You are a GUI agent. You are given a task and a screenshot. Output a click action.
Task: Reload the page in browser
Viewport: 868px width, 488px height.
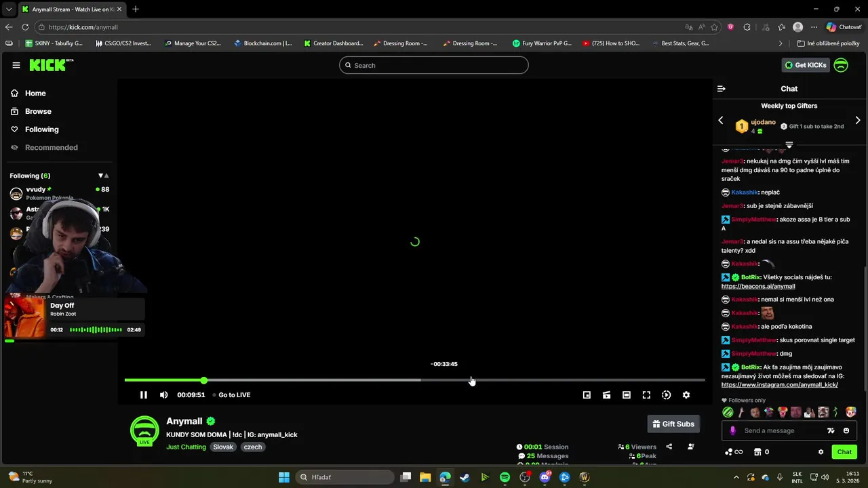(25, 27)
